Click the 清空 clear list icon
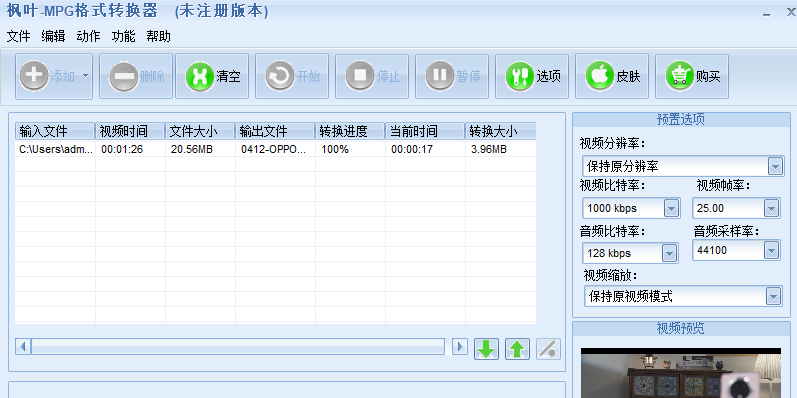 pyautogui.click(x=200, y=76)
